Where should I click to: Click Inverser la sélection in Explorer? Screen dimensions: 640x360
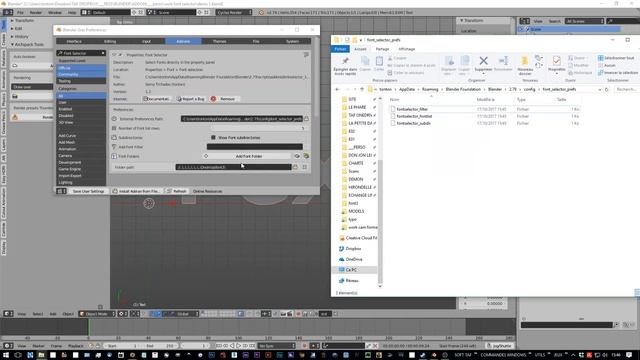(x=618, y=73)
